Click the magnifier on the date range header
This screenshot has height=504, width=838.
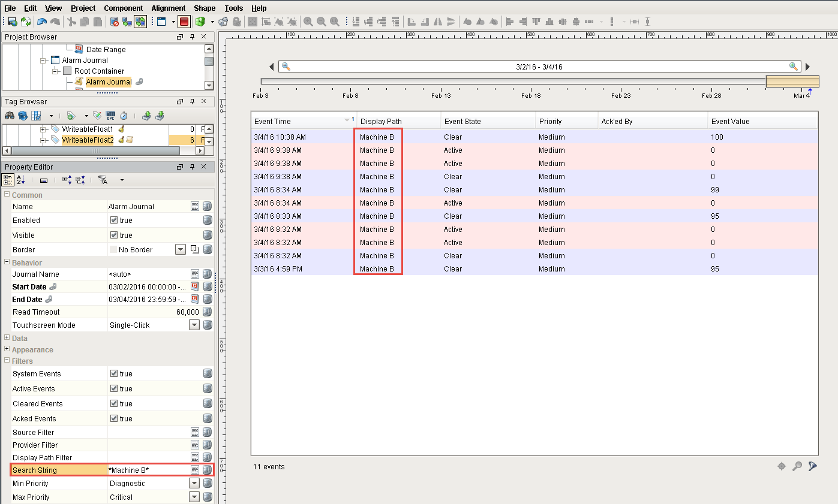coord(286,67)
